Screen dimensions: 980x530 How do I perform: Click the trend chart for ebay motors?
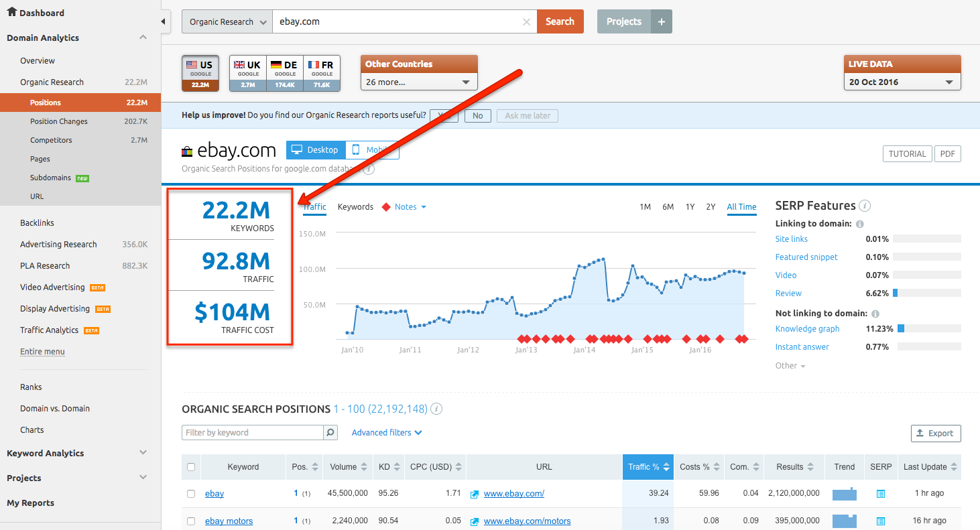click(845, 521)
